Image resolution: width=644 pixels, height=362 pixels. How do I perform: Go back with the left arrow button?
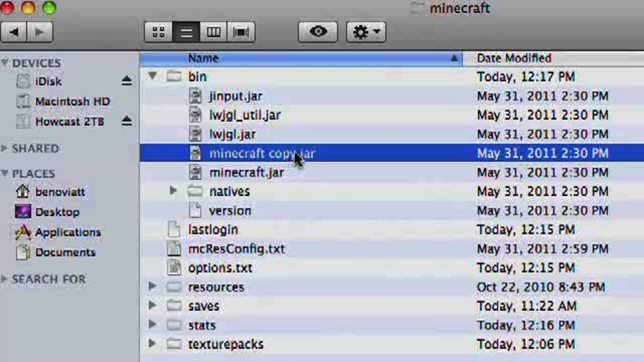tap(13, 32)
